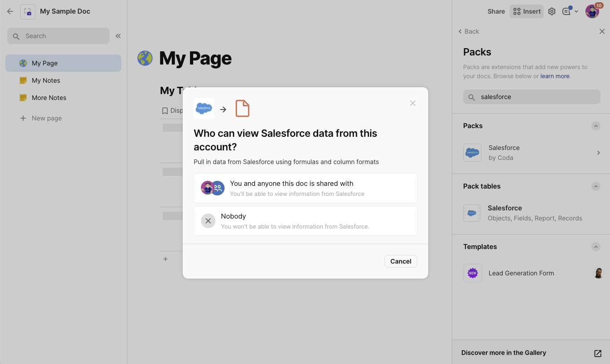Collapse the sidebar with double chevron
610x364 pixels.
click(x=118, y=36)
